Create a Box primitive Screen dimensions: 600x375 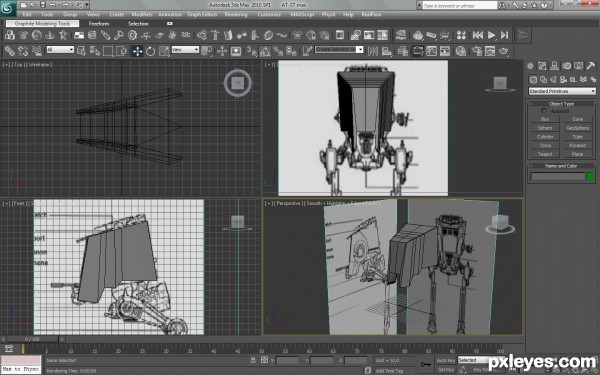[545, 119]
